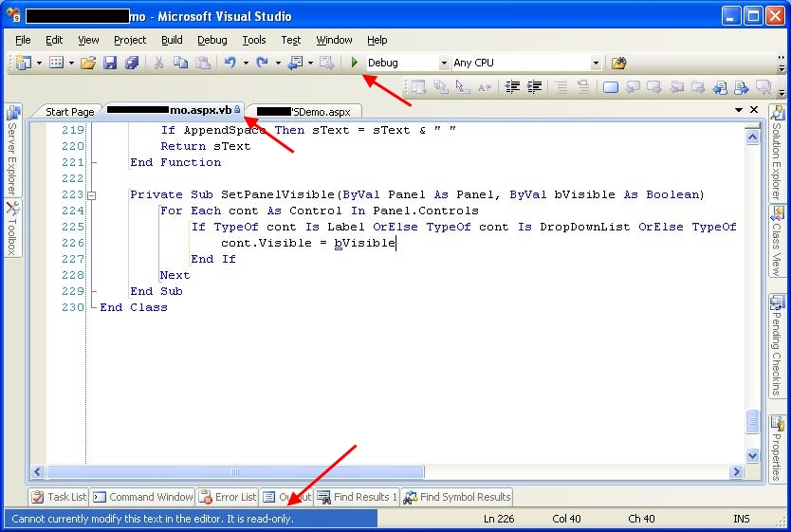Click the Paste clipboard icon
791x532 pixels.
pos(203,63)
